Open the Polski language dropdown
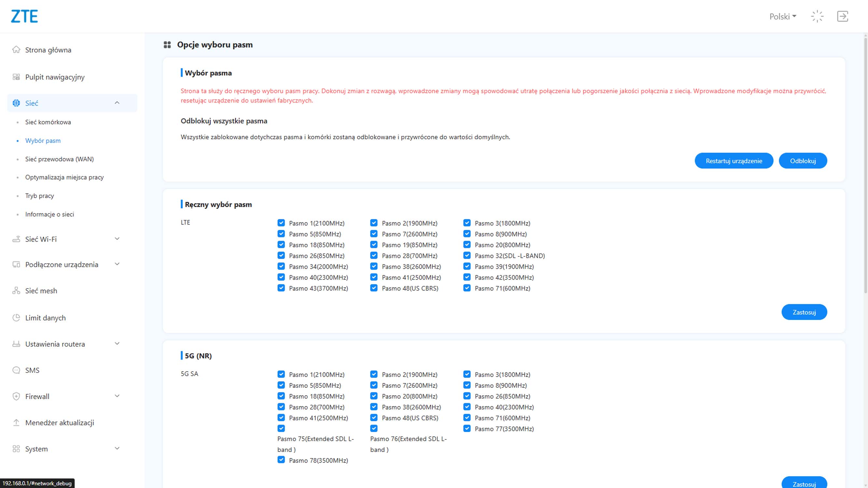Viewport: 868px width, 488px height. (x=782, y=17)
